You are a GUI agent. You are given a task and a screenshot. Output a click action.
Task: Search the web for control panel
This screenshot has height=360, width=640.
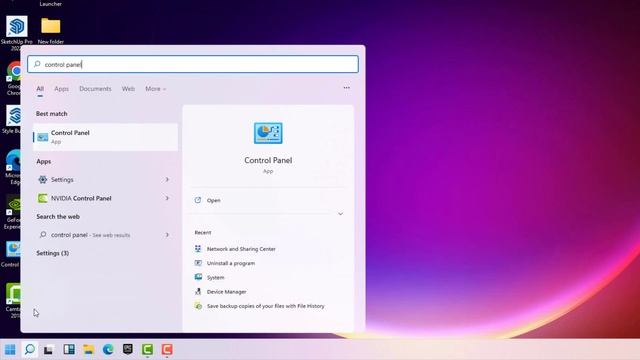tap(105, 235)
